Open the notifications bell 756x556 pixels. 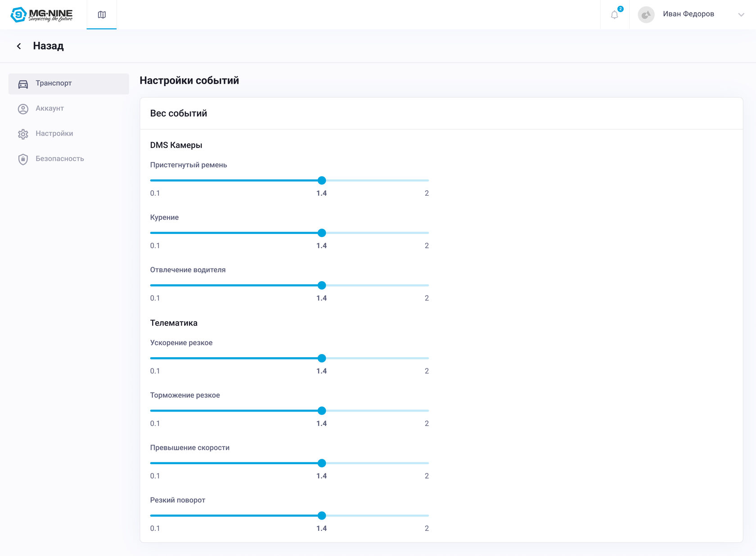point(615,15)
